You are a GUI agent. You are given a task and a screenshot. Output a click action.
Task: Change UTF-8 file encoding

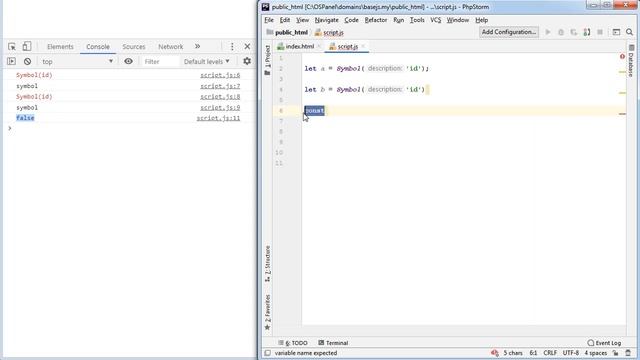click(571, 353)
